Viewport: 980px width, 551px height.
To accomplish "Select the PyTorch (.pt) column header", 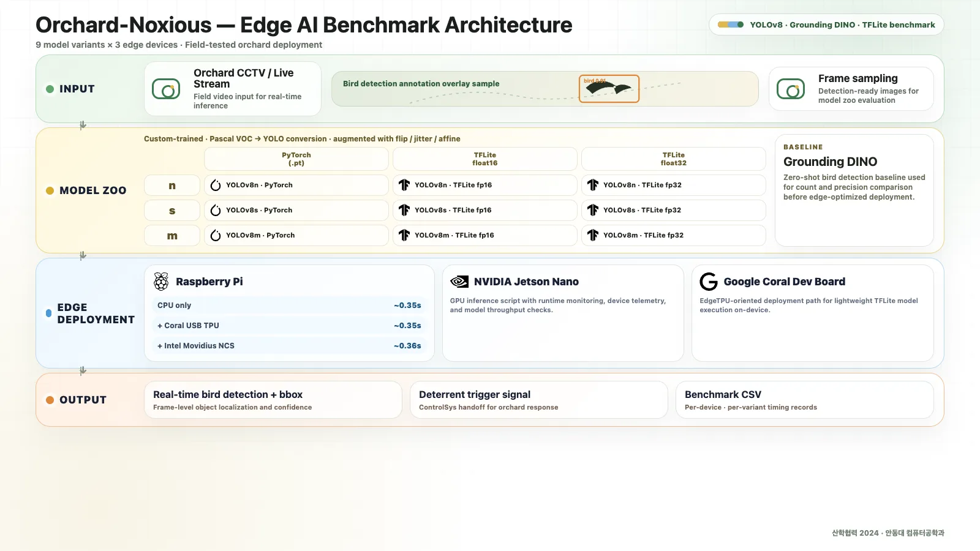I will click(x=296, y=159).
